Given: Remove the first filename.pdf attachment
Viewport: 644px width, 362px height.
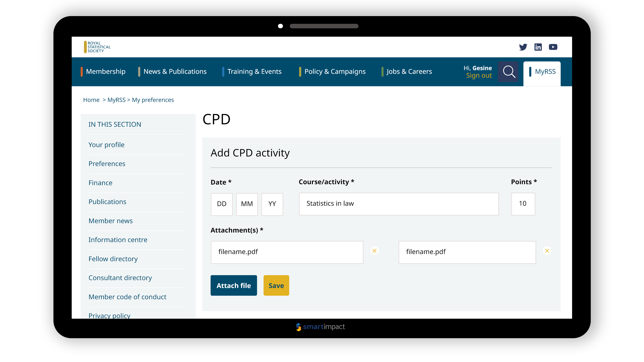Looking at the screenshot, I should [374, 250].
